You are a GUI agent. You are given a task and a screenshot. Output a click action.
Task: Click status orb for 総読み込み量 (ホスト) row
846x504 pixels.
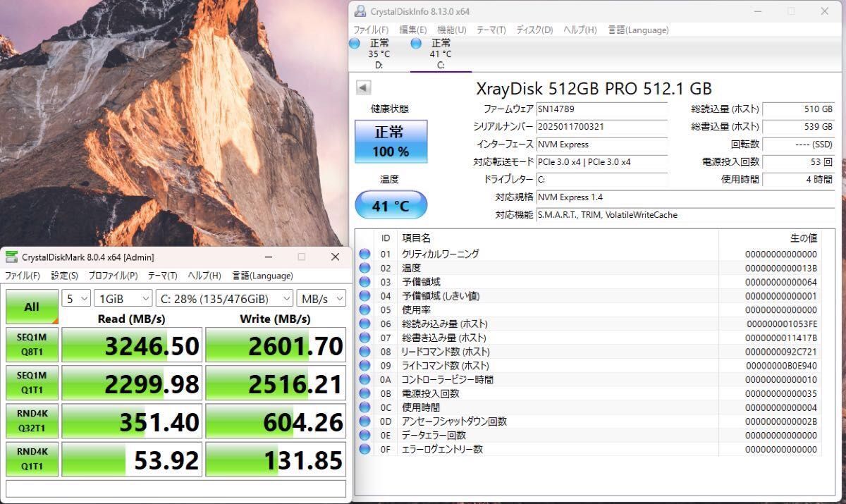click(x=364, y=324)
